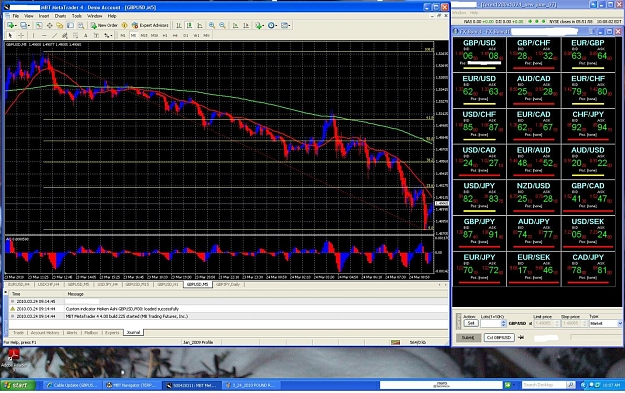The width and height of the screenshot is (625, 393).
Task: Switch chart to H1 timeframe
Action: click(x=165, y=35)
